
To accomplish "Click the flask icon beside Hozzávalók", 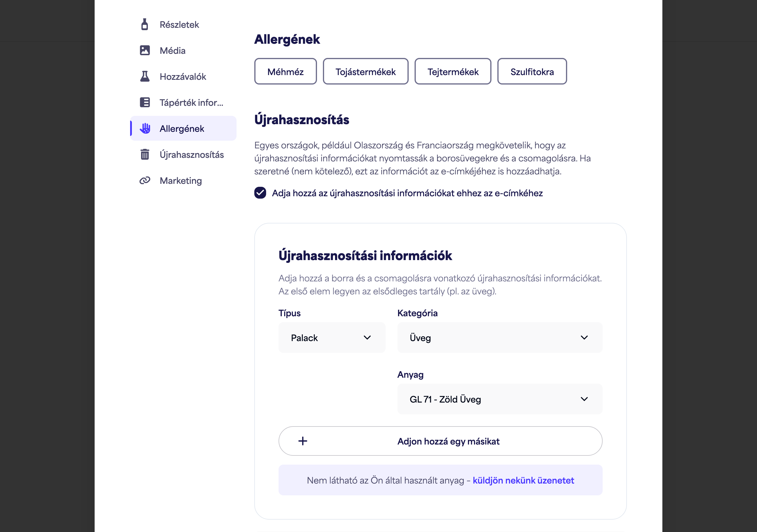I will [x=145, y=77].
